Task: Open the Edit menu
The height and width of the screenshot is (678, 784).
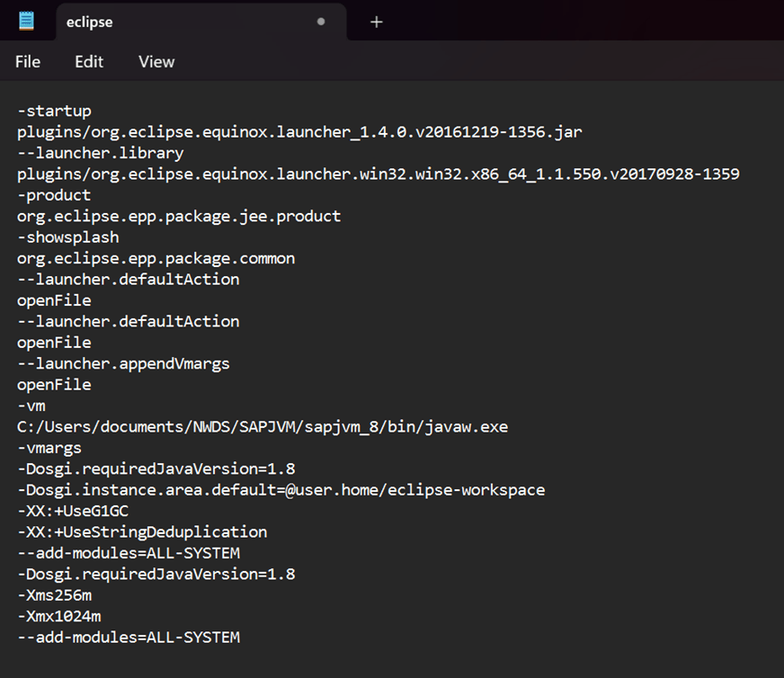Action: (89, 61)
